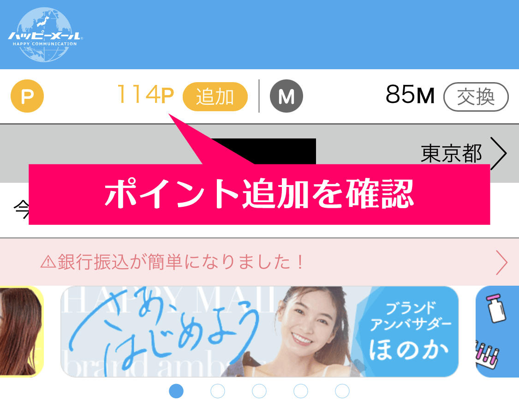Viewport: 519px width, 420px height.
Task: Click the 85M miles balance
Action: tap(410, 95)
